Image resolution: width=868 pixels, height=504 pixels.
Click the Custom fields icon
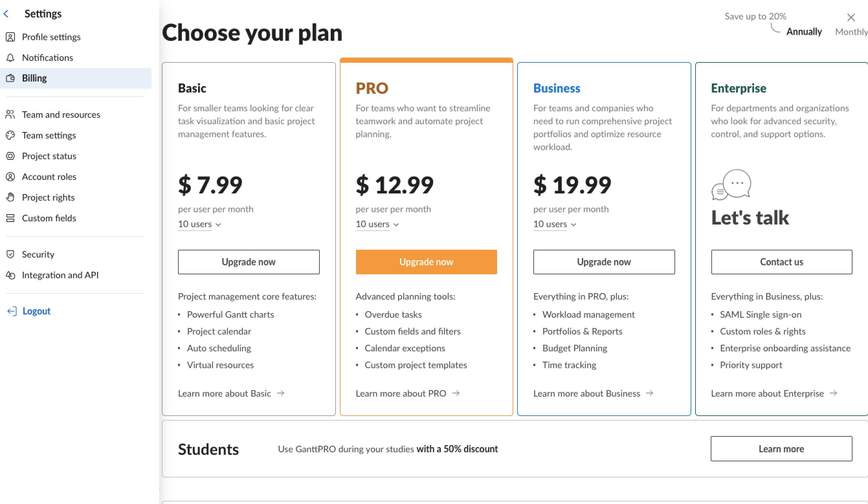tap(10, 218)
